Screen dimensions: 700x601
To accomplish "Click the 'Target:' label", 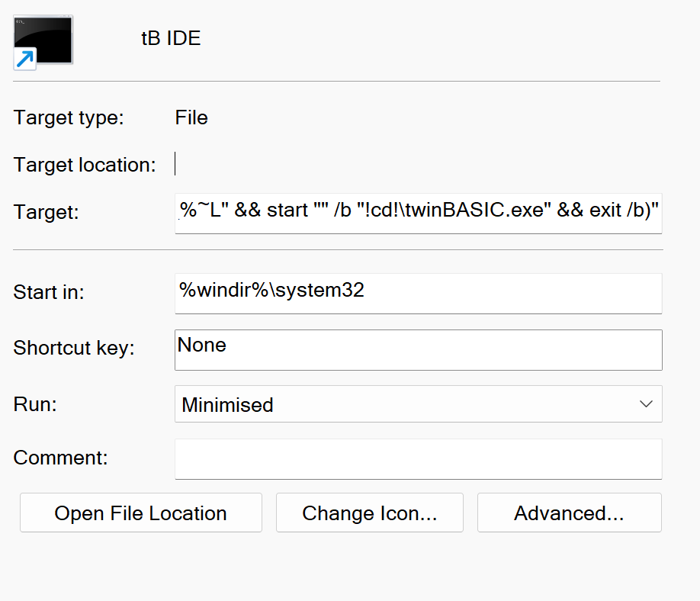I will (x=46, y=211).
